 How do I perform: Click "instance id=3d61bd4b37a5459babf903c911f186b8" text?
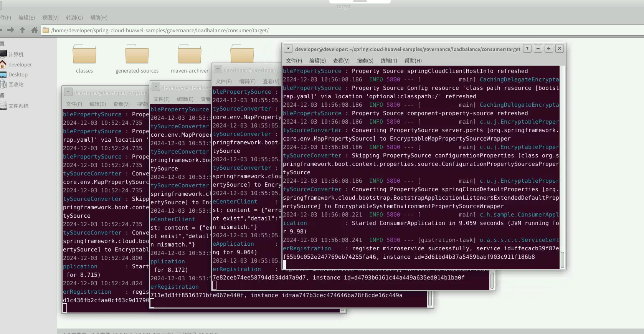point(459,257)
